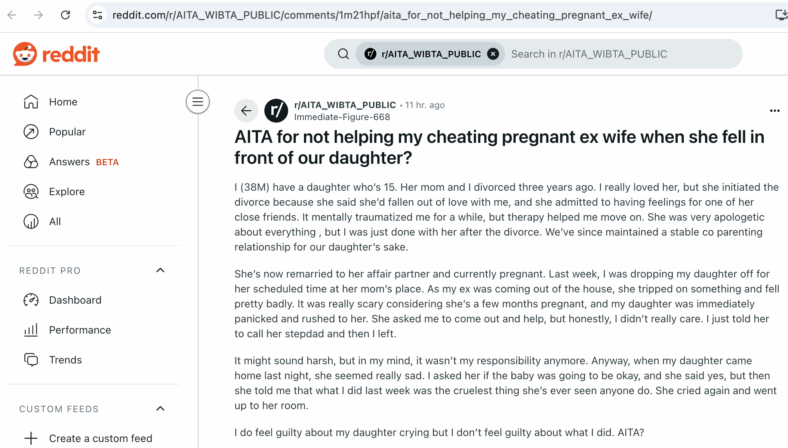Reload the page with browser refresh button
788x448 pixels.
tap(65, 15)
